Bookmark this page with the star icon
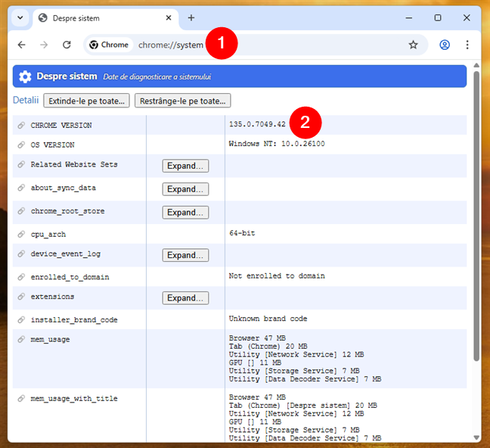Screen dimensions: 490x448 click(413, 45)
